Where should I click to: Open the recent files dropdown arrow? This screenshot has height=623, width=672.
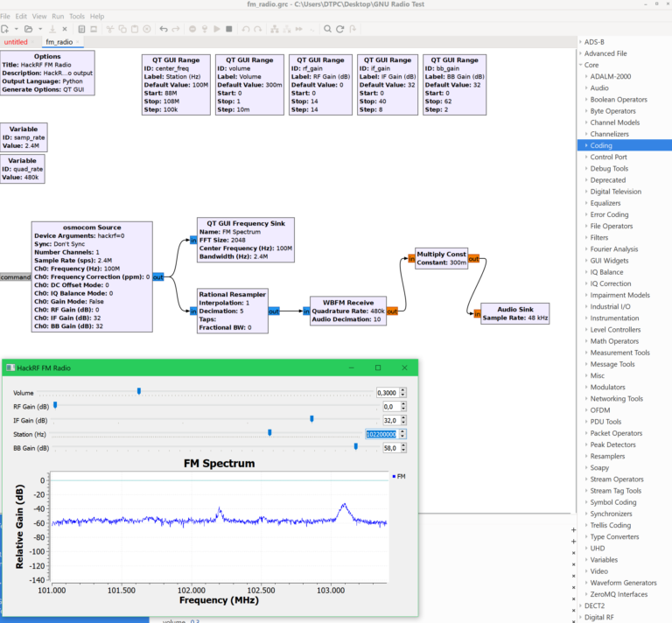[x=40, y=29]
